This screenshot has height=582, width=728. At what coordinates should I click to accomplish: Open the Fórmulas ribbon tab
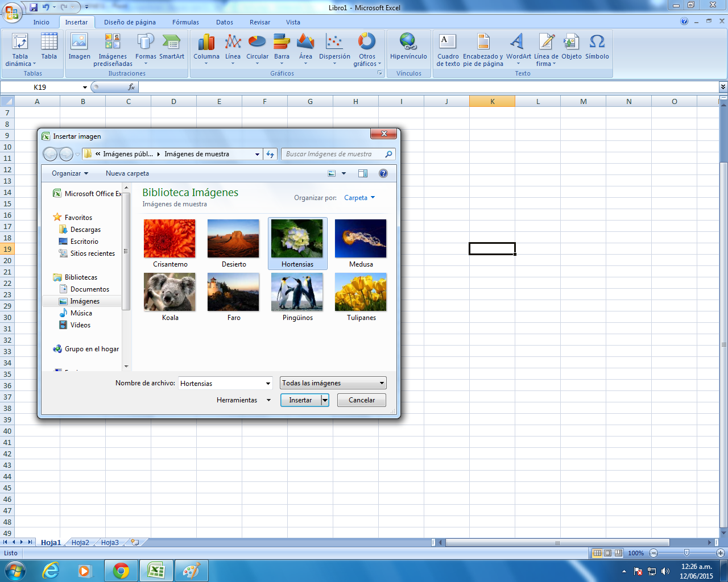click(185, 22)
